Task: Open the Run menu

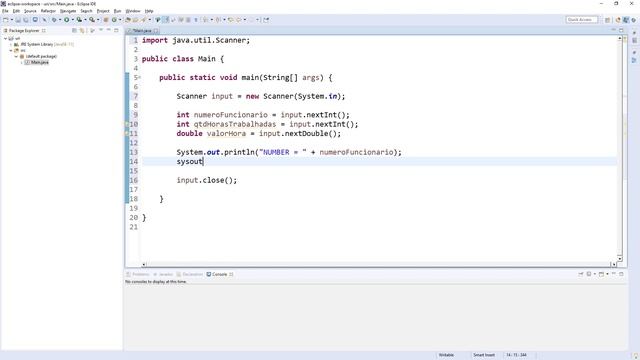Action: (x=118, y=11)
